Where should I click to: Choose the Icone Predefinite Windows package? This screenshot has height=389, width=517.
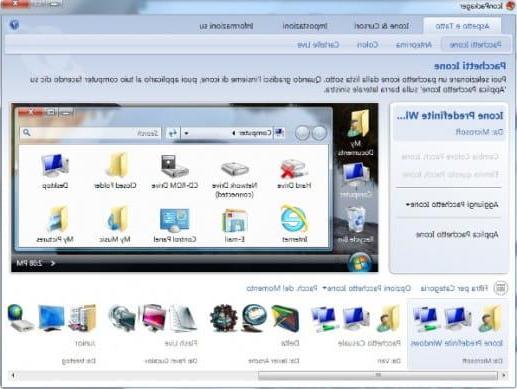pos(457,334)
